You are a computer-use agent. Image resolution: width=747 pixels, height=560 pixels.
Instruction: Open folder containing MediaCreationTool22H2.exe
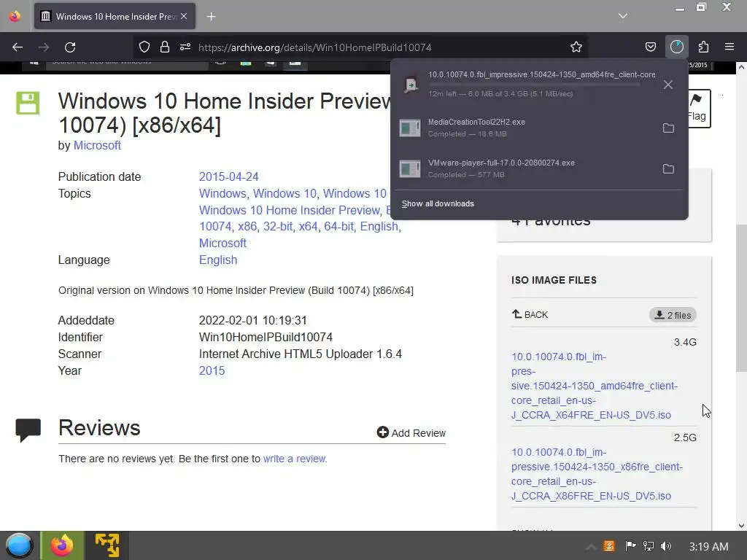[x=668, y=128]
